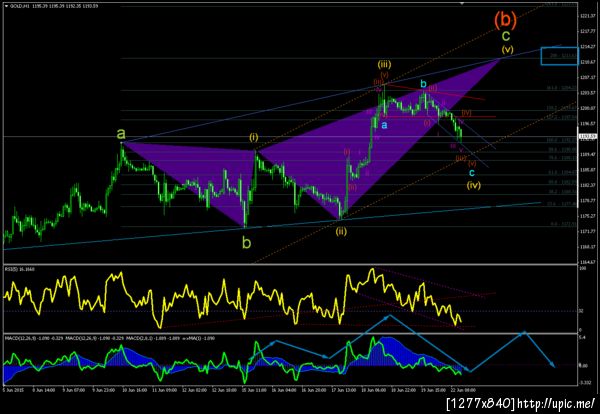Click the chart shift marker triangle on top edge
Viewport: 600px width, 414px height.
point(462,3)
